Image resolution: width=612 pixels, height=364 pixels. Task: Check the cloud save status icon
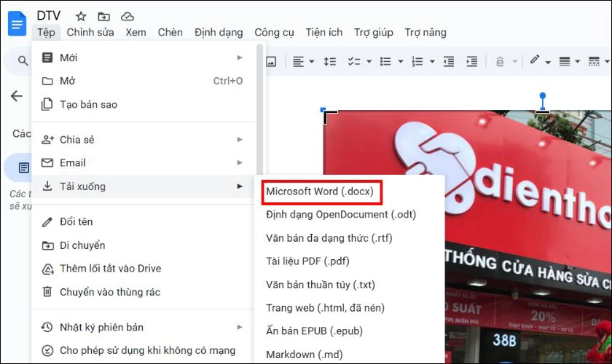[x=127, y=17]
